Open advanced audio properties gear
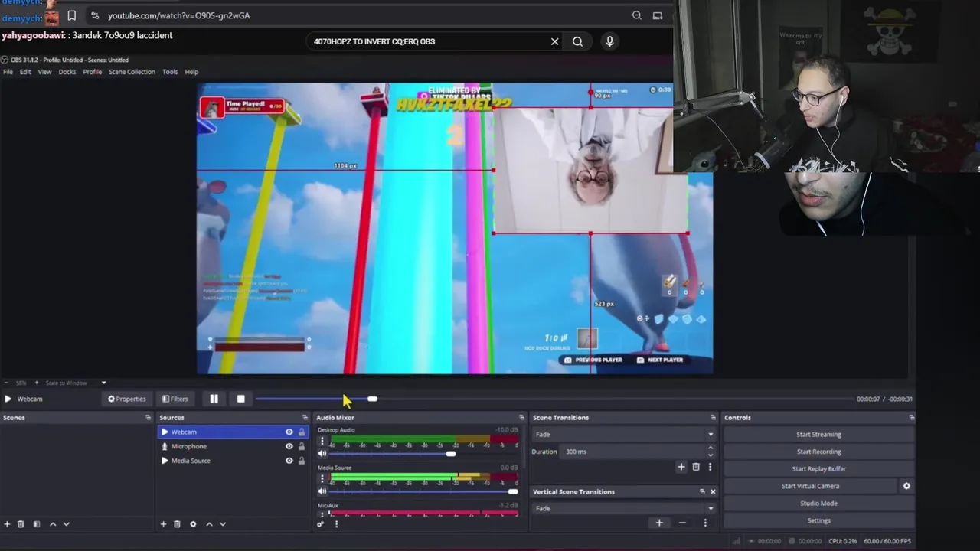 (x=320, y=524)
